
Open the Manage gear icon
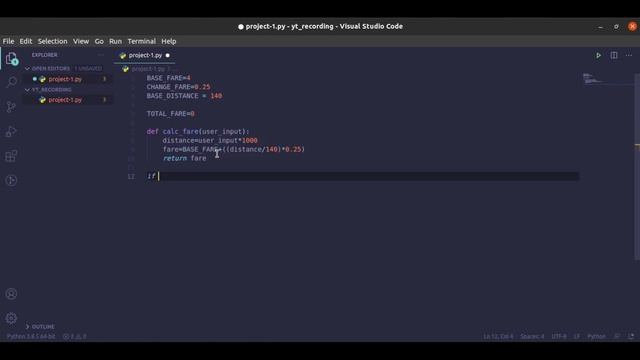tap(11, 318)
